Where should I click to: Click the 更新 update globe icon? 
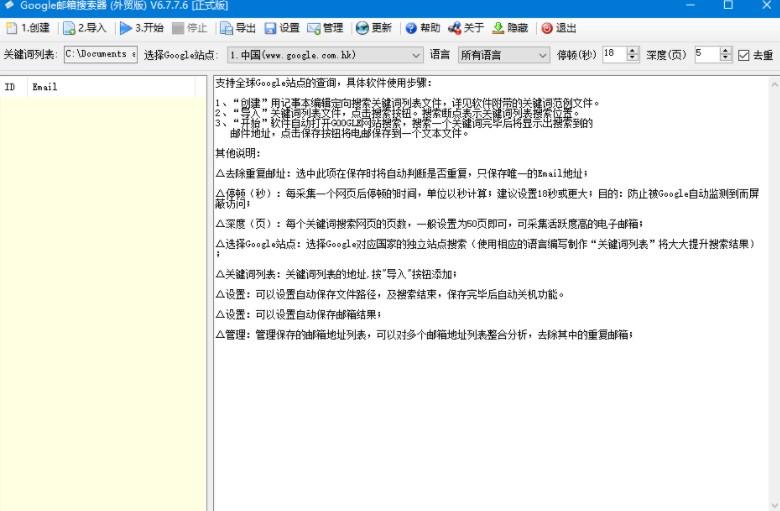pos(362,28)
